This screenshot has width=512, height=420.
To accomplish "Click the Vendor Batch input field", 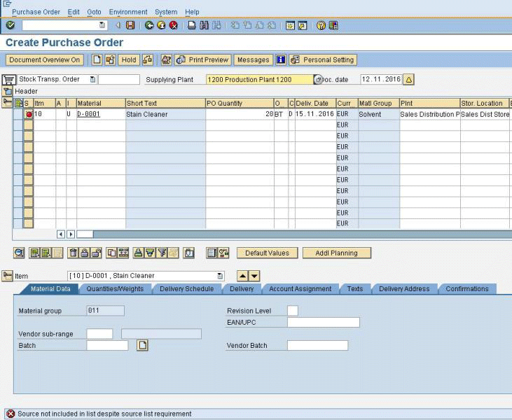I will 317,346.
